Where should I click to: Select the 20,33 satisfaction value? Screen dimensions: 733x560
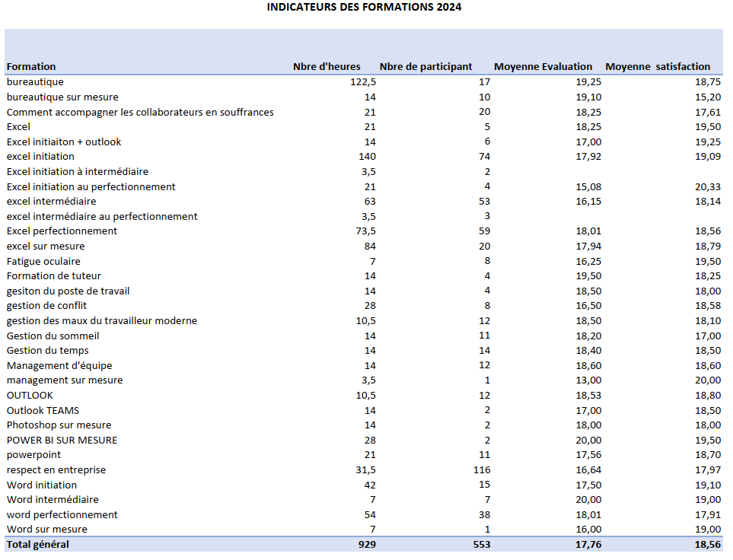tap(707, 186)
